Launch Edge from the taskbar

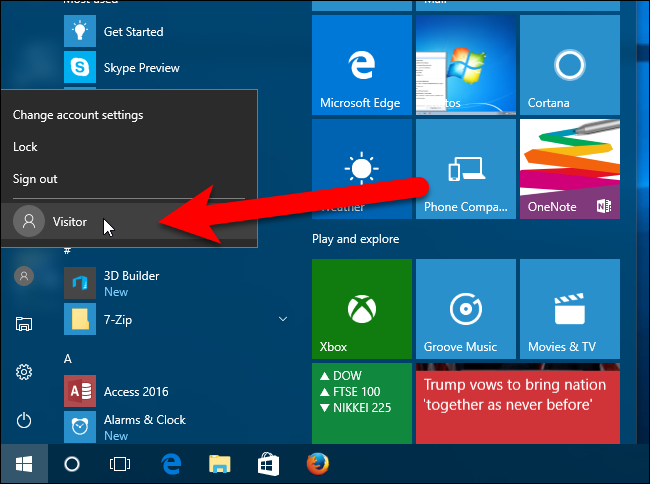[x=171, y=464]
